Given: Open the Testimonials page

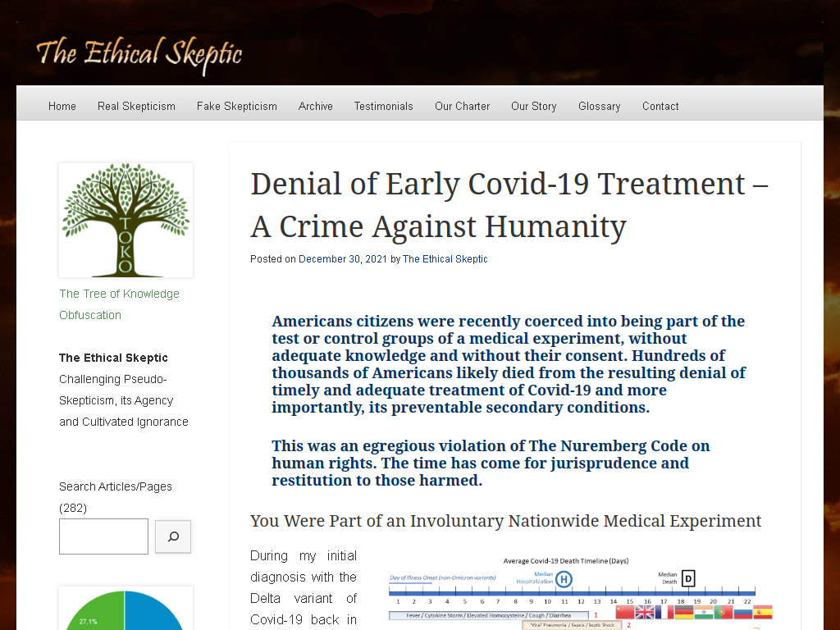Looking at the screenshot, I should [x=384, y=106].
